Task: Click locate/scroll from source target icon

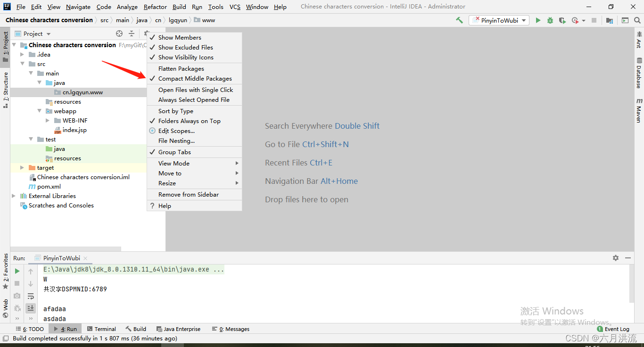Action: click(119, 33)
